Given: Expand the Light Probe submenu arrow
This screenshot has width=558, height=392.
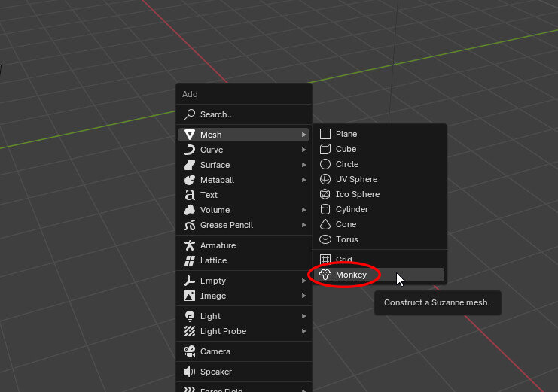Looking at the screenshot, I should (x=303, y=331).
